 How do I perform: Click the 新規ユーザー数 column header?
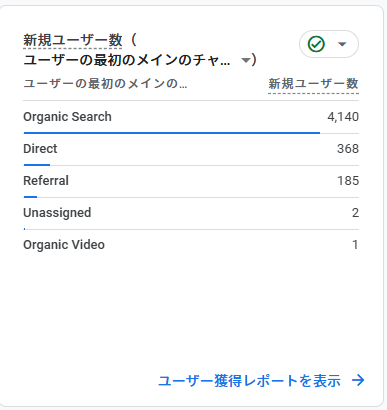[313, 84]
